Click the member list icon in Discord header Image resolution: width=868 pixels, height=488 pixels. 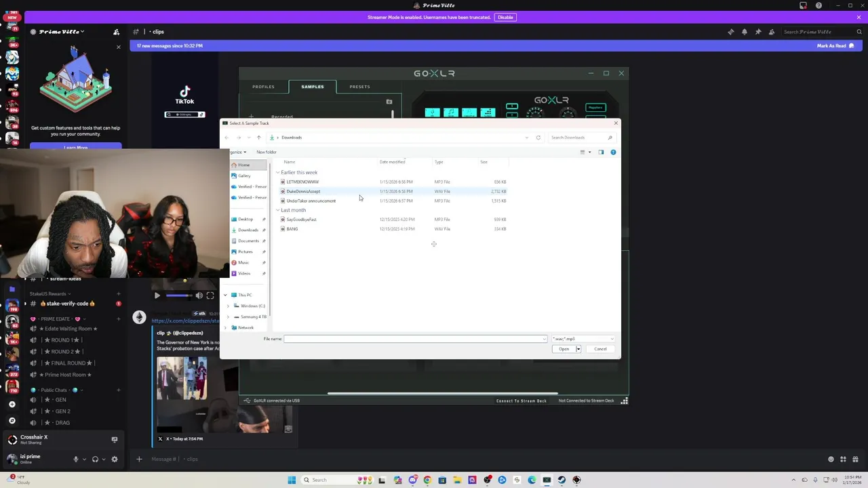coord(772,32)
